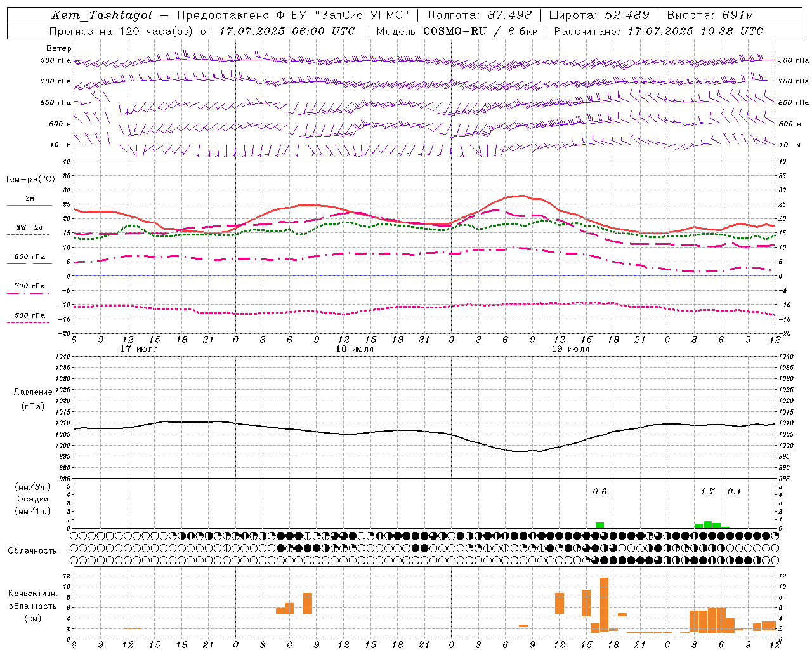The width and height of the screenshot is (812, 650).
Task: Click the 'Облачность' cloud cover label
Action: (x=32, y=551)
